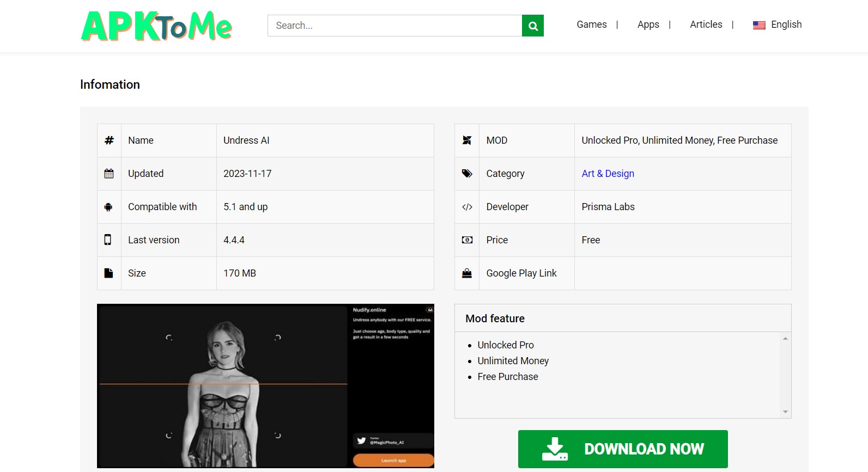The width and height of the screenshot is (868, 472).
Task: Click the Android icon beside Compatible with
Action: 108,207
